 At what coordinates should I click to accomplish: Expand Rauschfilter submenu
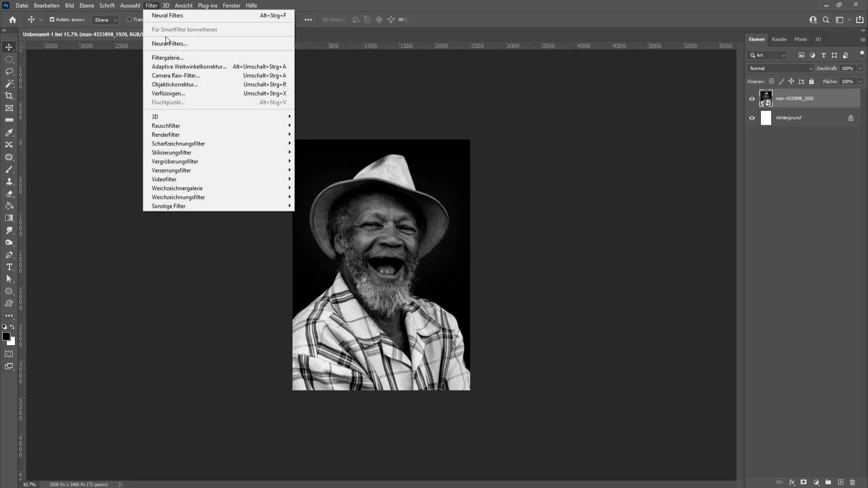tap(166, 126)
